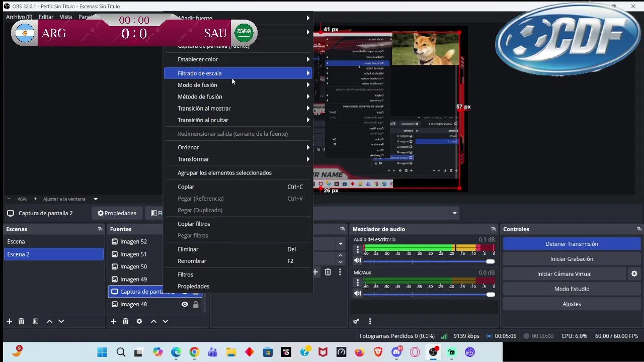This screenshot has height=362, width=644.
Task: Open the taskbar search icon
Action: tap(121, 352)
